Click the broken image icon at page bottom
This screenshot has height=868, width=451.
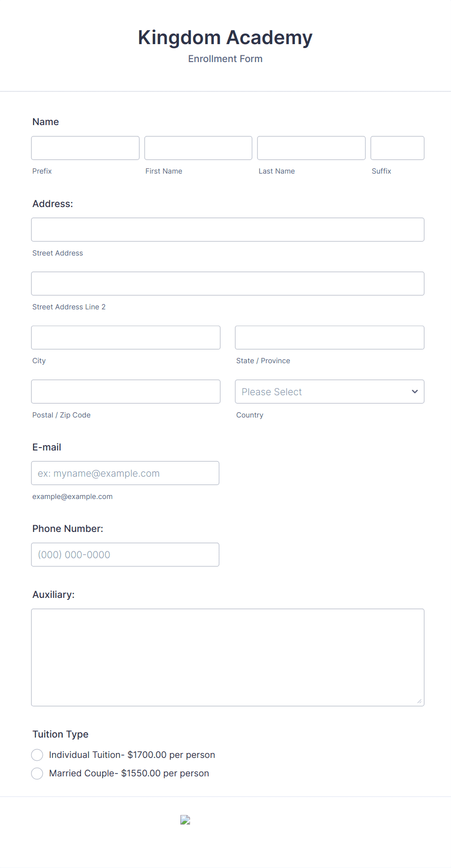point(185,820)
